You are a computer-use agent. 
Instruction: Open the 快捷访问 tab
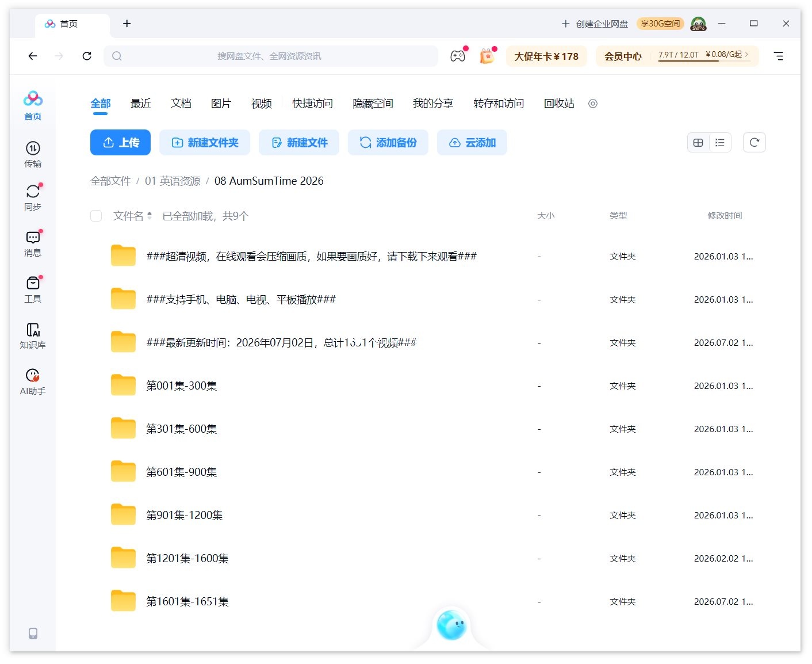click(x=313, y=104)
